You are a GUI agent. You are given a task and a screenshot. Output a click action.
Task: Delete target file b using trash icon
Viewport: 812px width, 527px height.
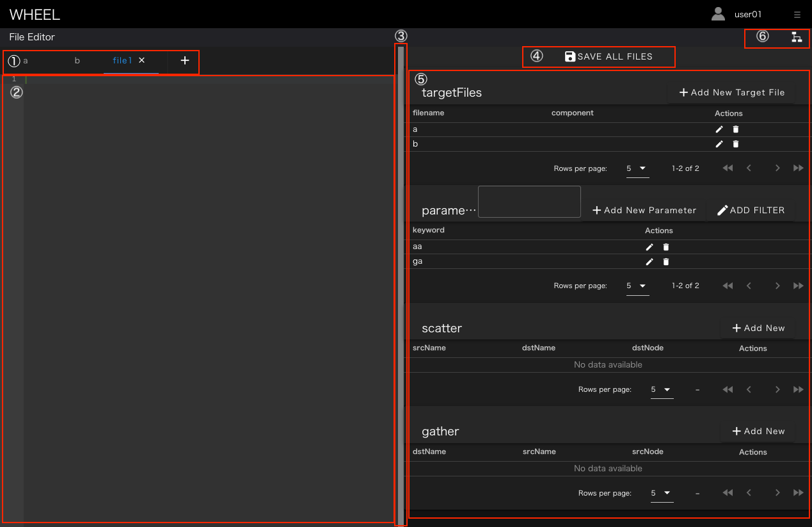click(736, 144)
